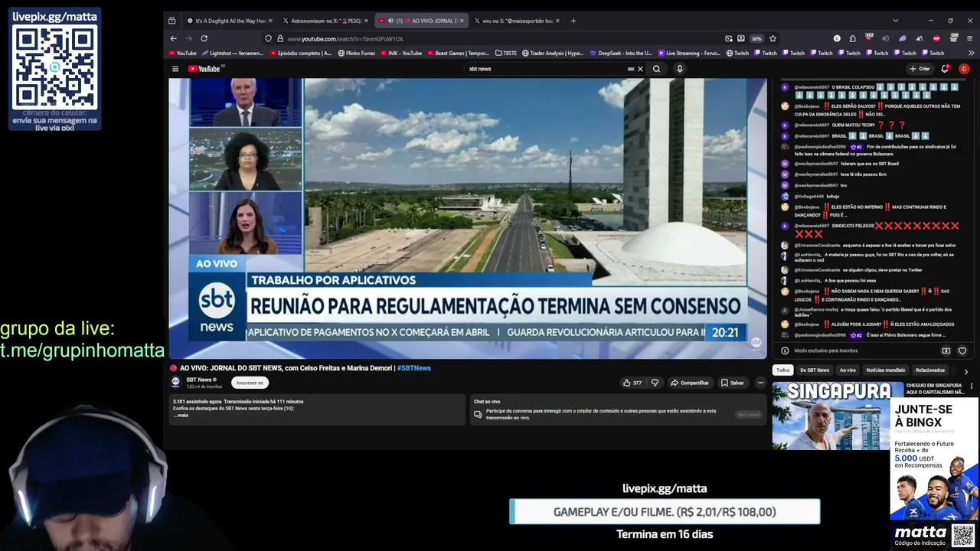Open the account avatar menu
Image resolution: width=980 pixels, height=551 pixels.
click(964, 69)
